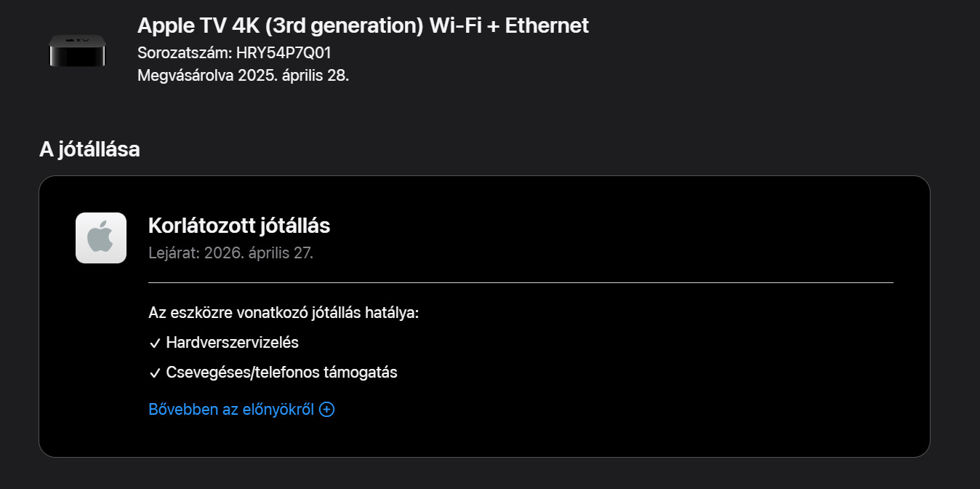The height and width of the screenshot is (489, 980).
Task: Click the checkmark beside Csevegéses/telefonos támogatás
Action: [154, 373]
